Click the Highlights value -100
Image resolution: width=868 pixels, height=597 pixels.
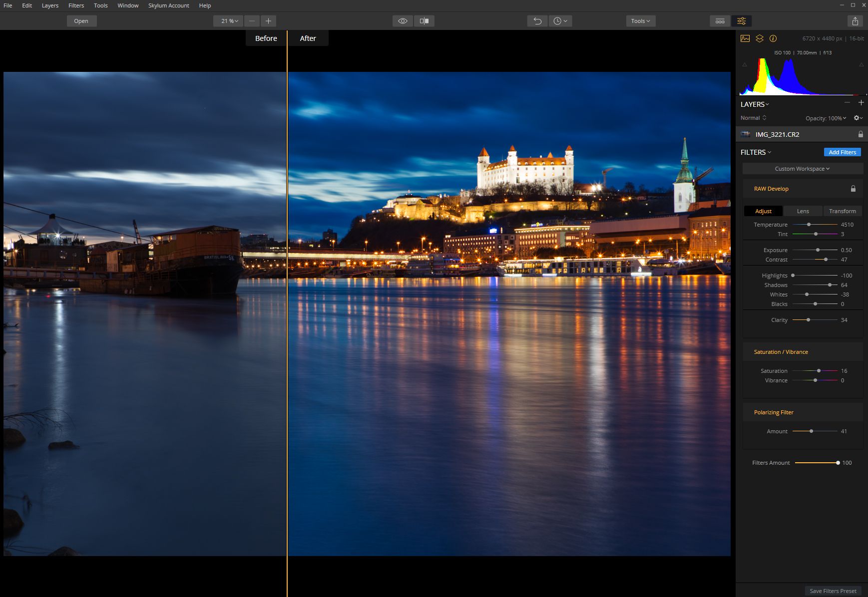click(x=847, y=276)
